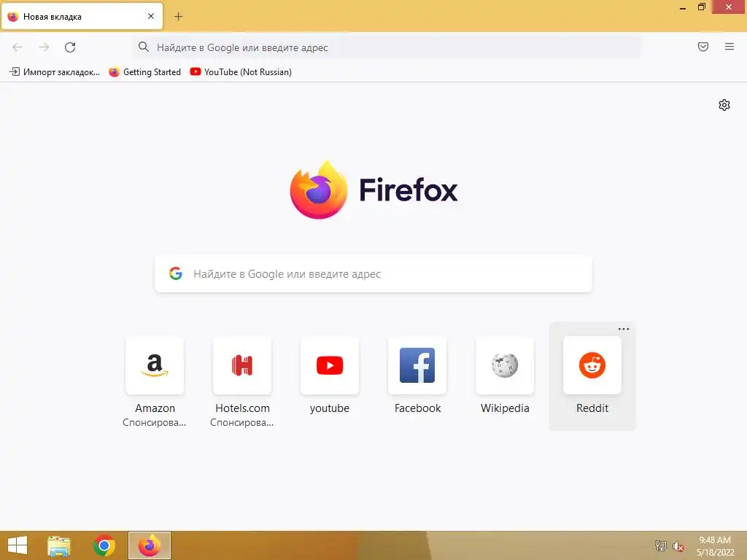Close the Новая вкладка tab
Viewport: 747px width, 560px height.
click(150, 16)
